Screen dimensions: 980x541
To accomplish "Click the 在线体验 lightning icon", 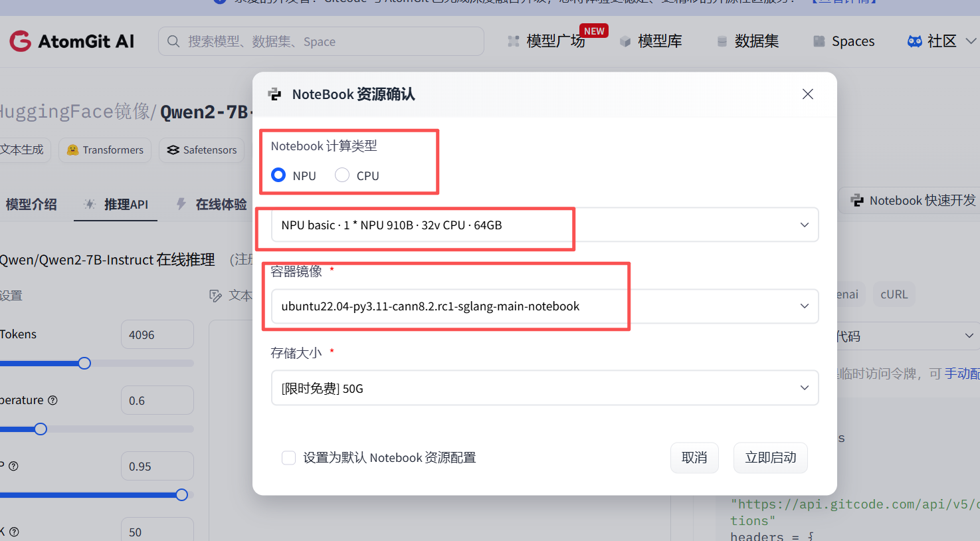I will point(181,204).
